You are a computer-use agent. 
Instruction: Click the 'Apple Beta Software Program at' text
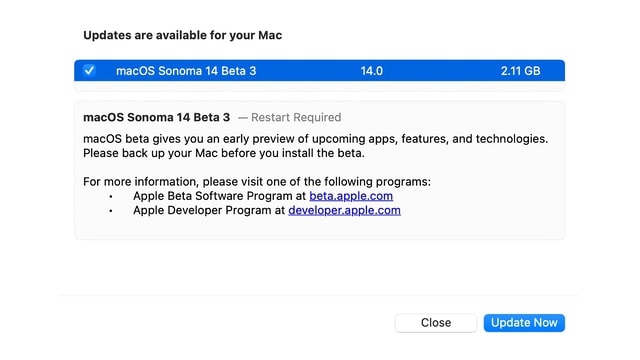[220, 196]
